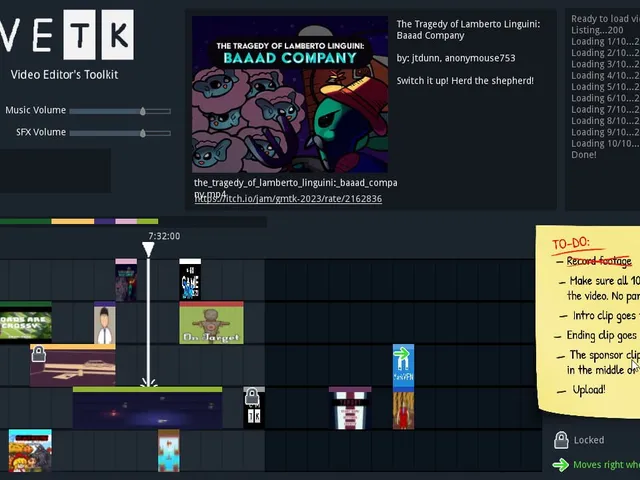Screen dimensions: 640x480
Task: Click the Video Editor's Toolkit subtitle
Action: (x=64, y=75)
